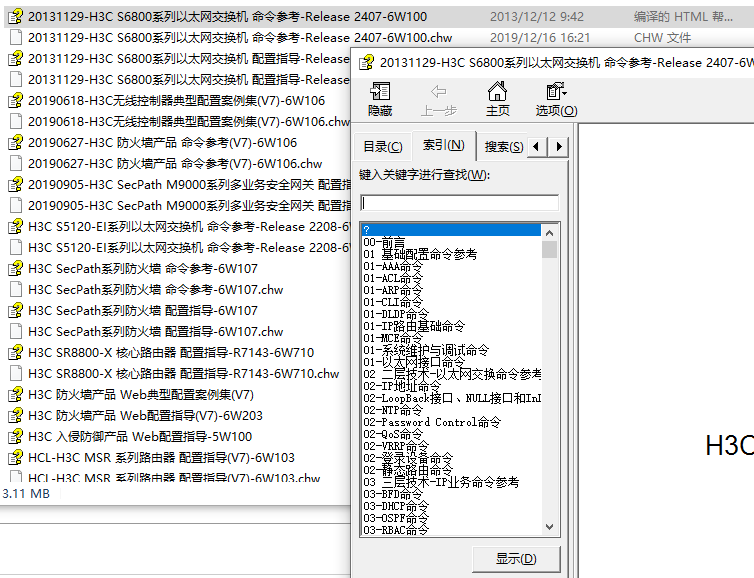Screen dimensions: 754x578
Task: Focus the keyword lookup input field
Action: click(x=459, y=203)
